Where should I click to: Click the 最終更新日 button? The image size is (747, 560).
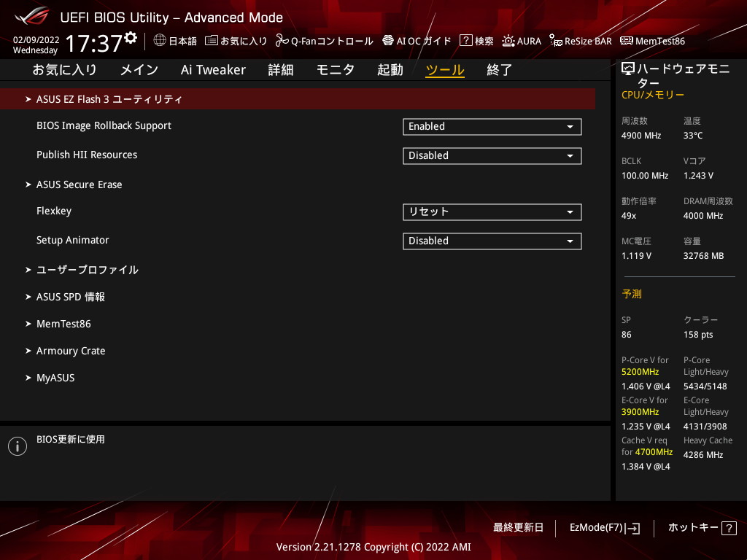tap(518, 528)
